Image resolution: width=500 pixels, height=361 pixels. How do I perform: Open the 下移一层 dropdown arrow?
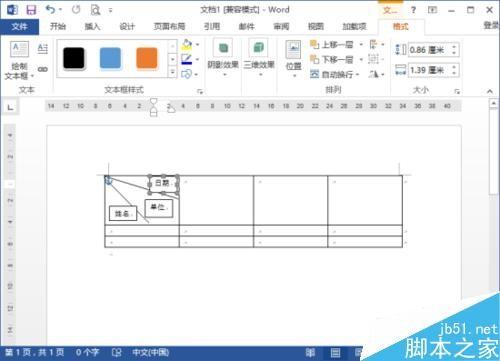(361, 60)
